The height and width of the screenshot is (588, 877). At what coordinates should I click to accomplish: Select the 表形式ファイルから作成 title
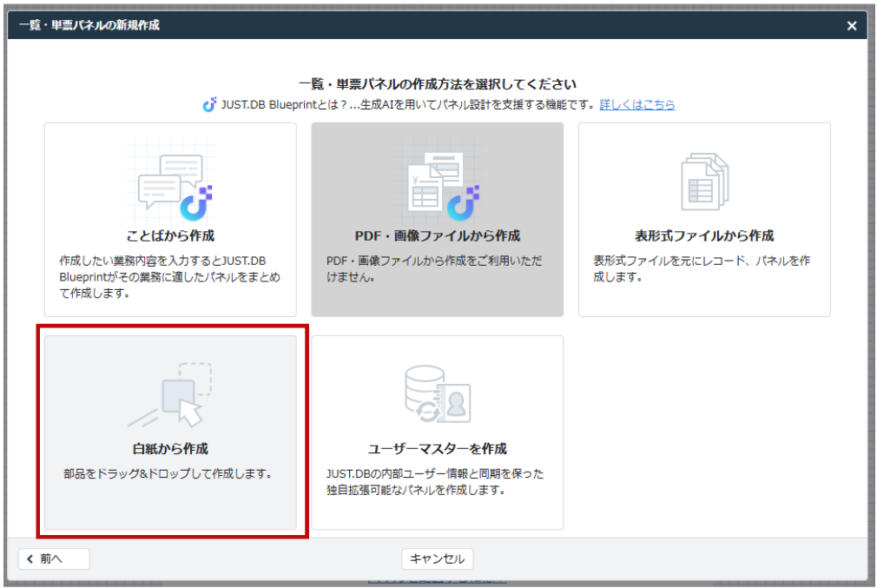coord(704,236)
